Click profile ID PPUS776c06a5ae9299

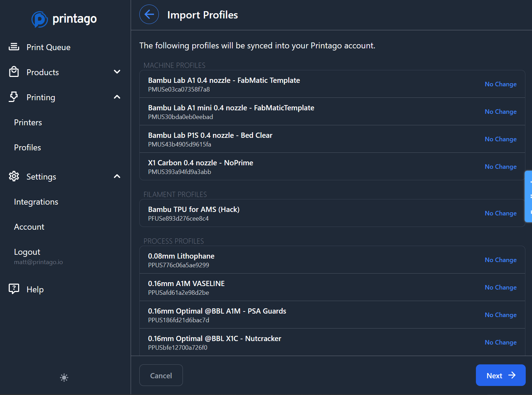point(178,265)
